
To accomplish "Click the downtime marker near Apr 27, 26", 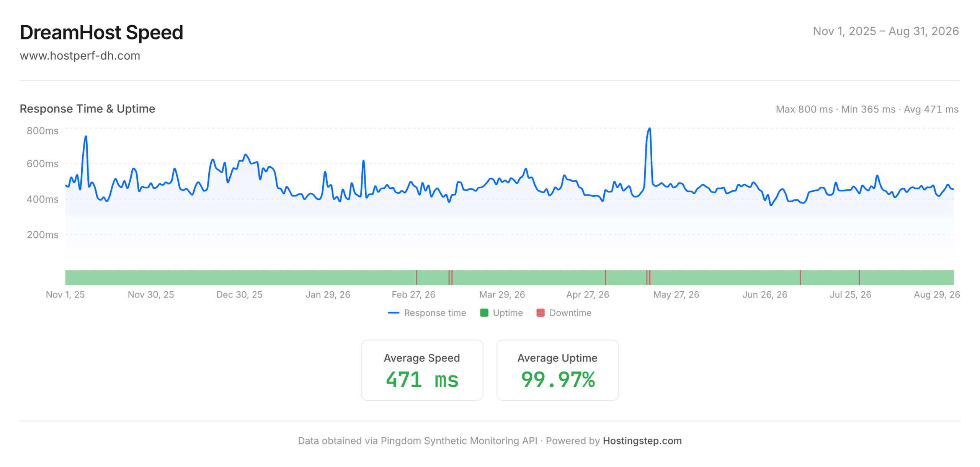I will (605, 278).
